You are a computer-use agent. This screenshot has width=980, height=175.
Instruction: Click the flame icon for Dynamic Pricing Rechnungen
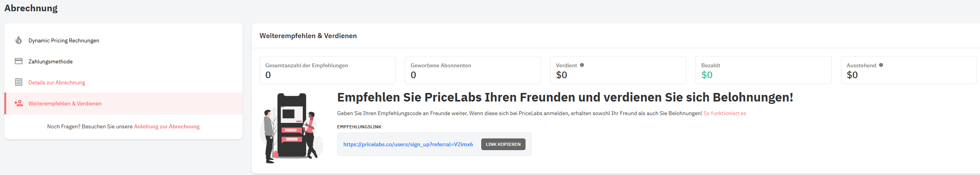point(18,40)
